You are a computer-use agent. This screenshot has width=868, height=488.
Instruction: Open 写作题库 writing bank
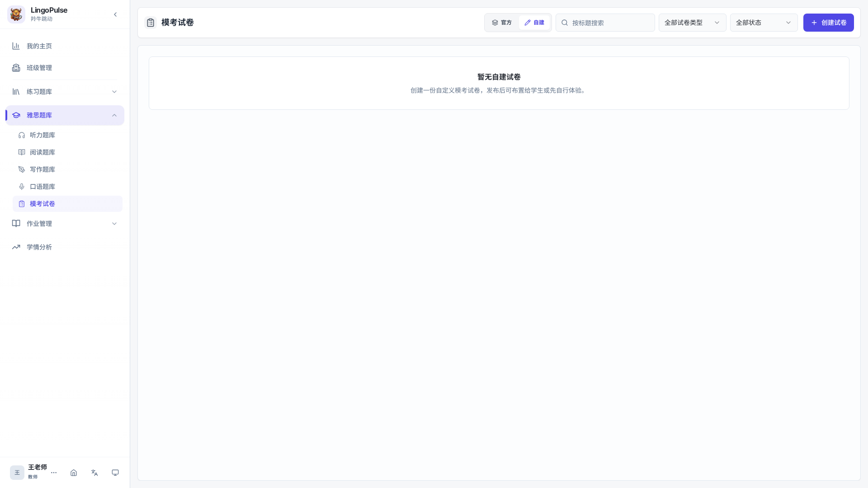(x=67, y=169)
